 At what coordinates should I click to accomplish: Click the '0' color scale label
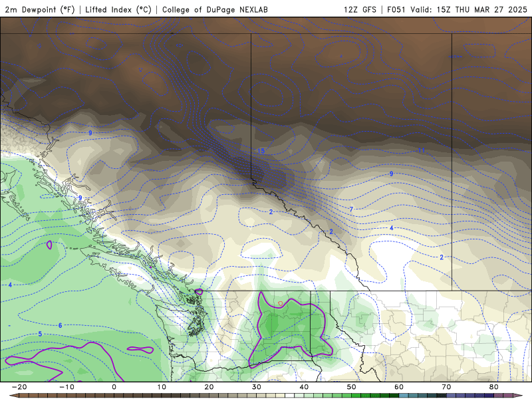114,387
